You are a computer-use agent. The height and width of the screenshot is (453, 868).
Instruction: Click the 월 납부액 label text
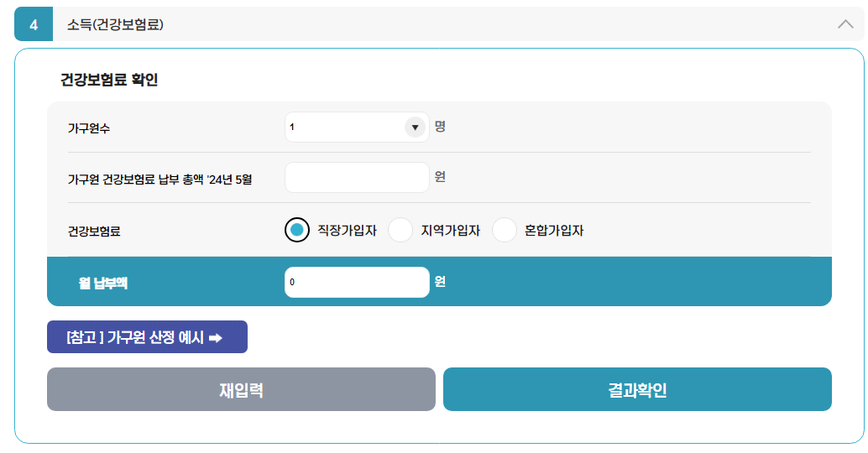103,283
